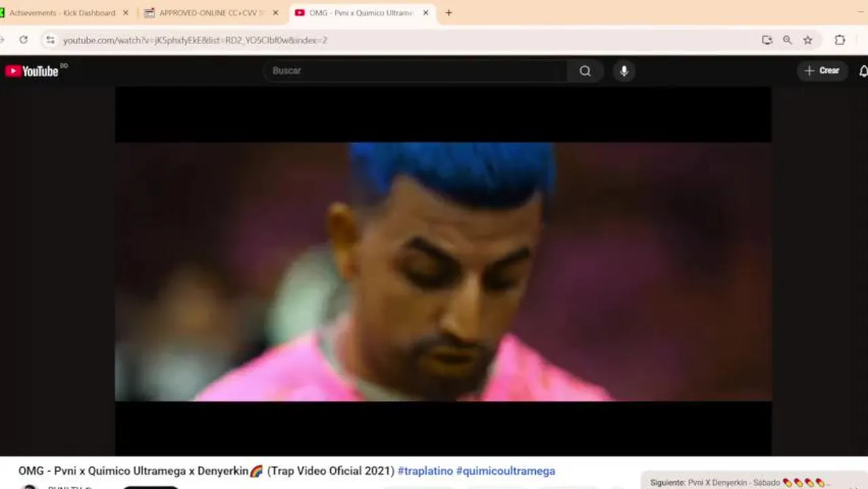This screenshot has width=868, height=489.
Task: Click the YouTube URL address bar
Action: click(408, 40)
